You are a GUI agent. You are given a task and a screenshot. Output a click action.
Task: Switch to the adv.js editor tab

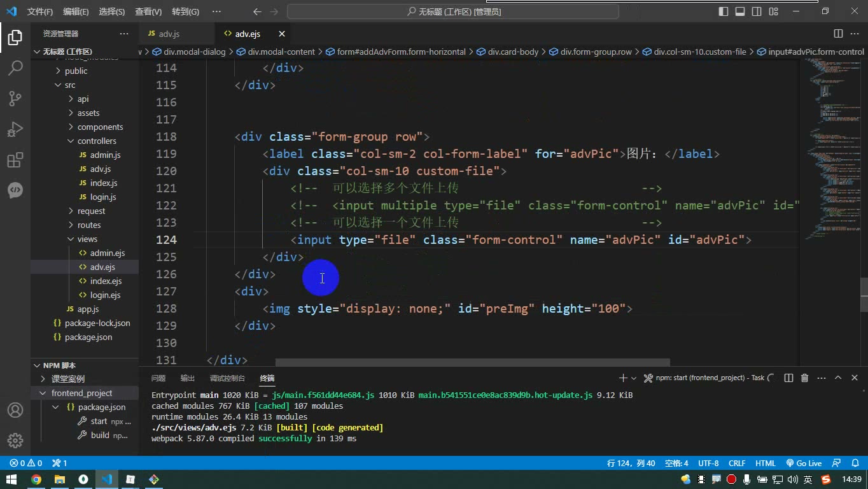[x=169, y=34]
